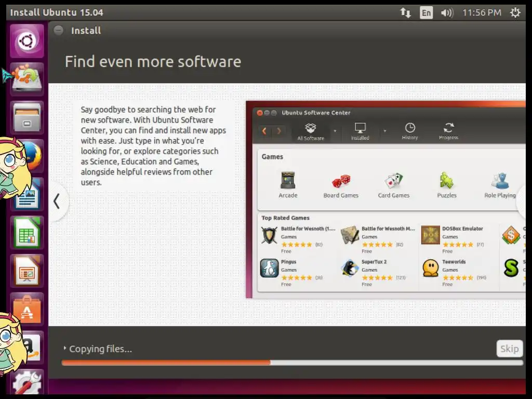Click the forward arrow in Software Center
The image size is (532, 399).
279,131
